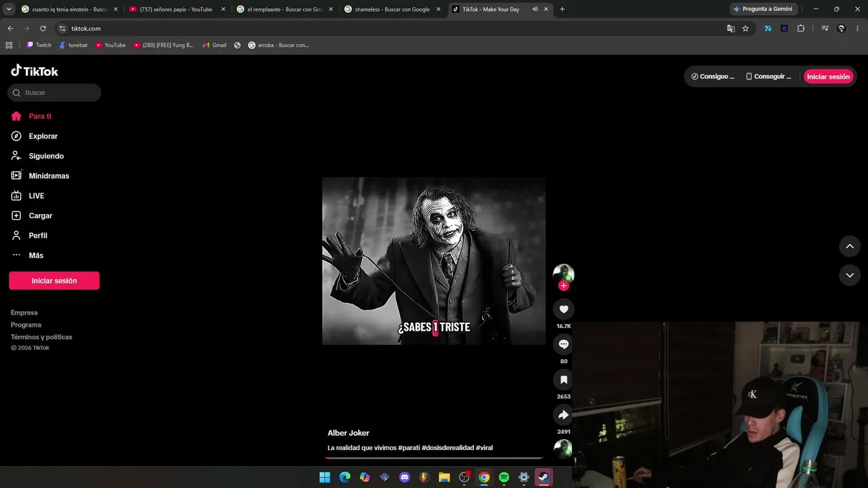Close the shameless search tab
The width and height of the screenshot is (868, 488).
coord(439,9)
